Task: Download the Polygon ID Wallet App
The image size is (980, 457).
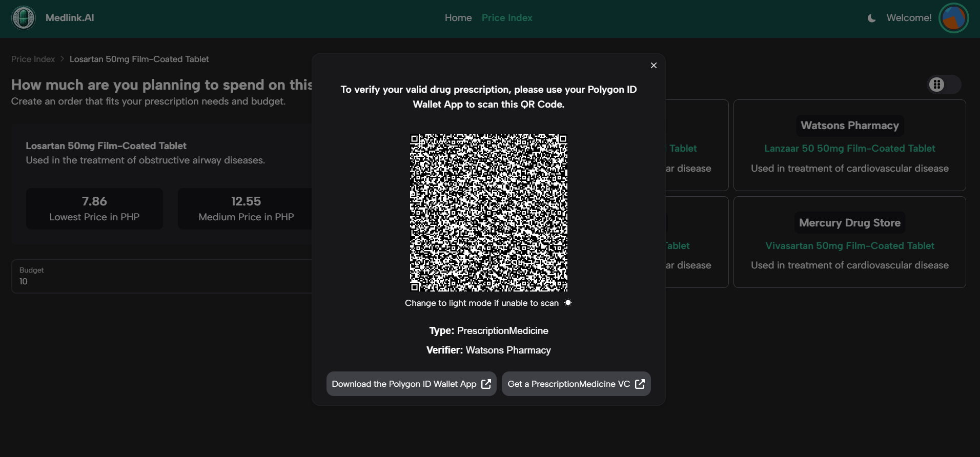Action: (x=411, y=384)
